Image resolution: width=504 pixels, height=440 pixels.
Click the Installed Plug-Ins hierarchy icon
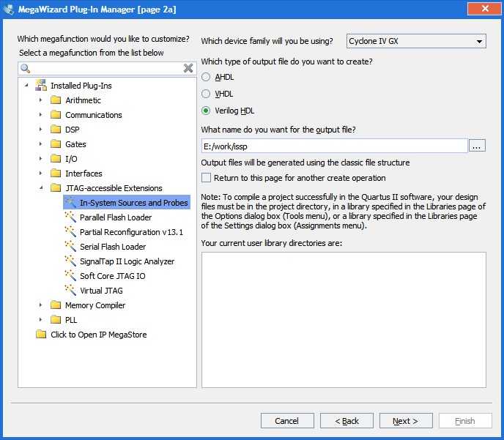coord(41,86)
